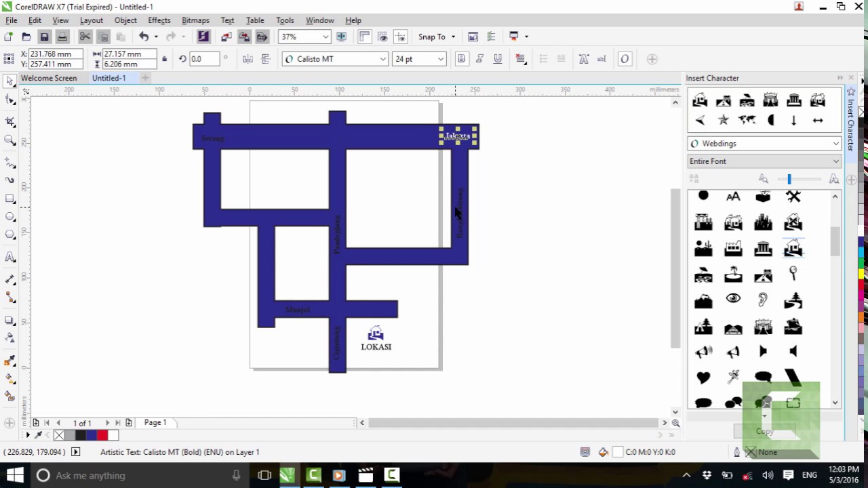Toggle Bold text formatting
The width and height of the screenshot is (868, 488).
click(x=462, y=59)
